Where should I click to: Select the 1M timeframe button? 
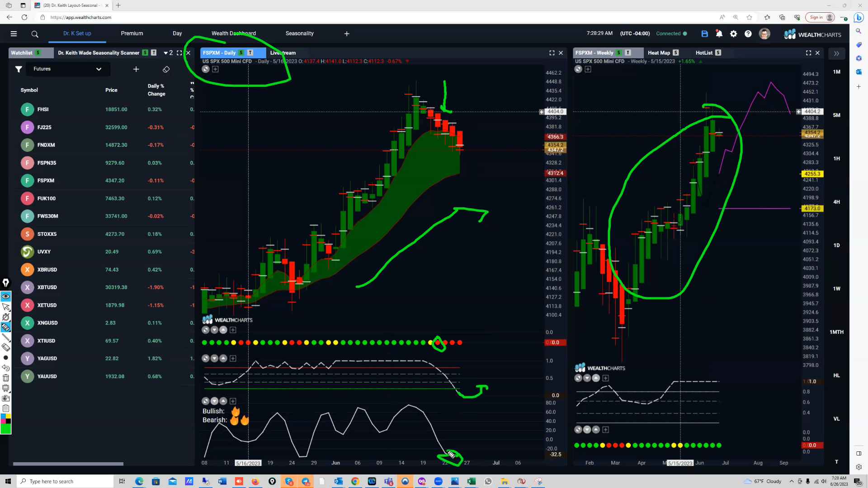pos(836,72)
